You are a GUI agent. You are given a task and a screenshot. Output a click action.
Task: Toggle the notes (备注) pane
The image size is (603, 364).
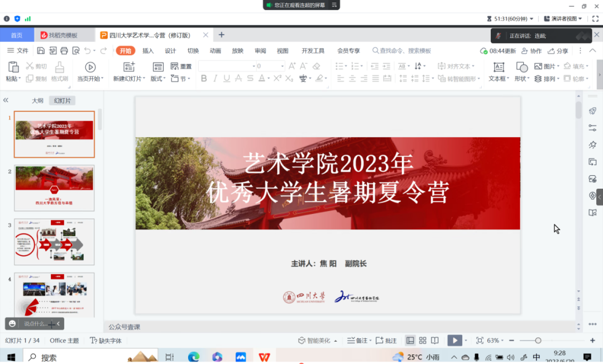tap(357, 341)
